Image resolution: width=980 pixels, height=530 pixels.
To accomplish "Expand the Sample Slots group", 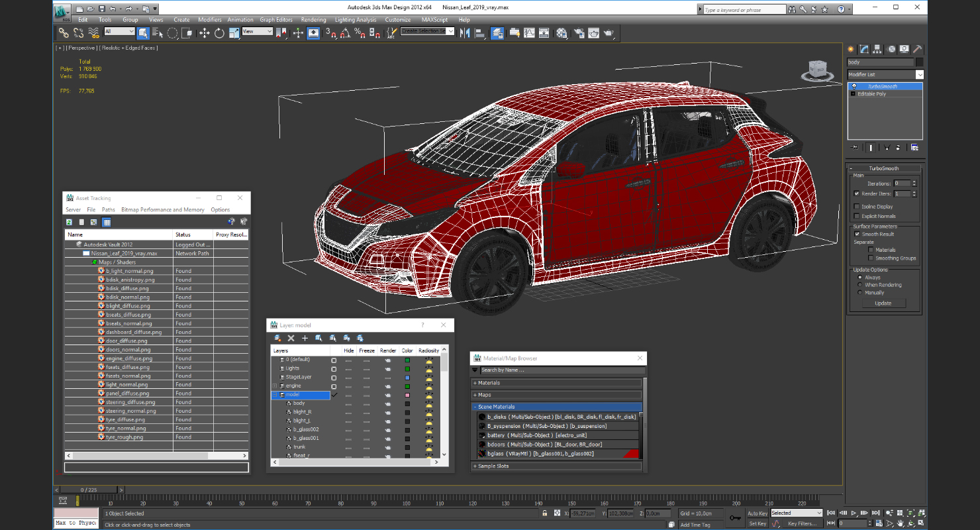I will pyautogui.click(x=556, y=466).
